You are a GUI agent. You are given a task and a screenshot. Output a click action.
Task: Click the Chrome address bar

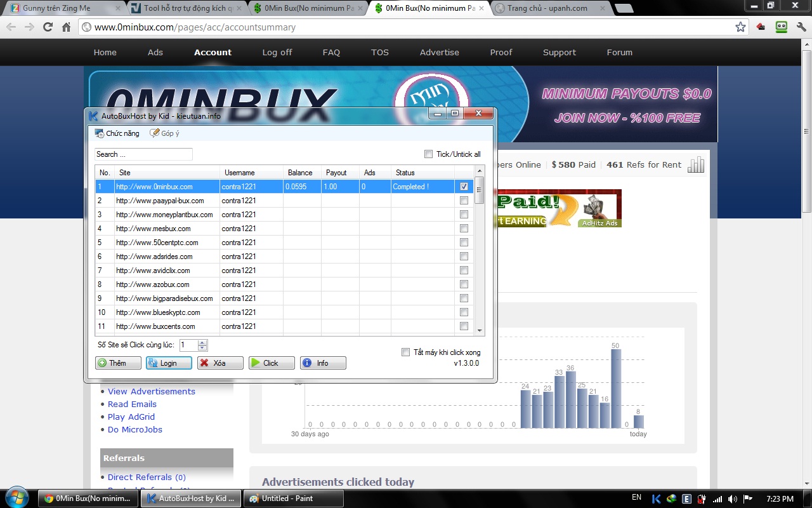click(412, 27)
